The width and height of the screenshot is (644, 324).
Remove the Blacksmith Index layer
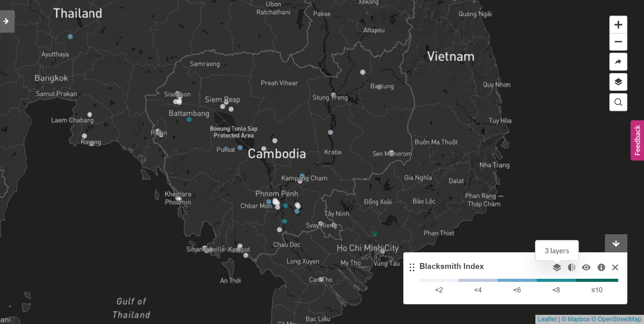pos(615,268)
